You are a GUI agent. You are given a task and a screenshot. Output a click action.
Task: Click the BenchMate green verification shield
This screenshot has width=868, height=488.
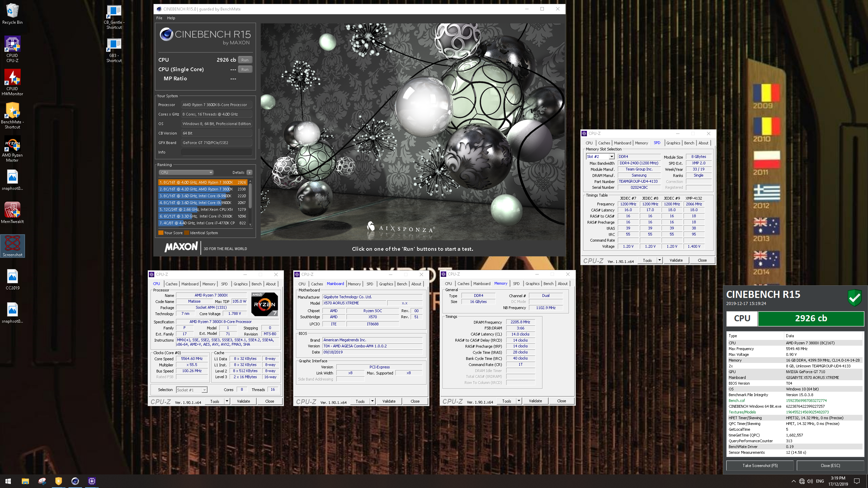click(x=854, y=298)
